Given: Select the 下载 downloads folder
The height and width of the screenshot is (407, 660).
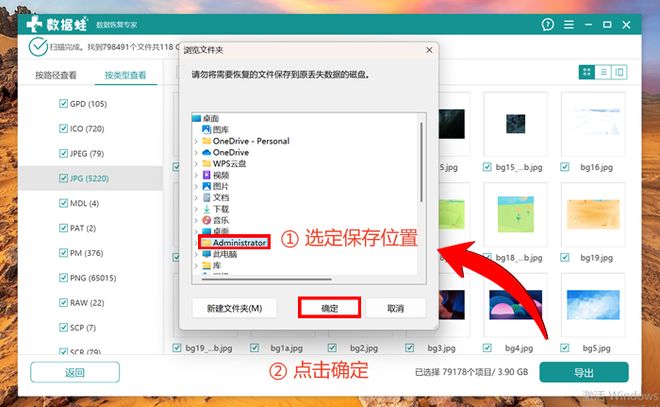Looking at the screenshot, I should click(x=216, y=209).
